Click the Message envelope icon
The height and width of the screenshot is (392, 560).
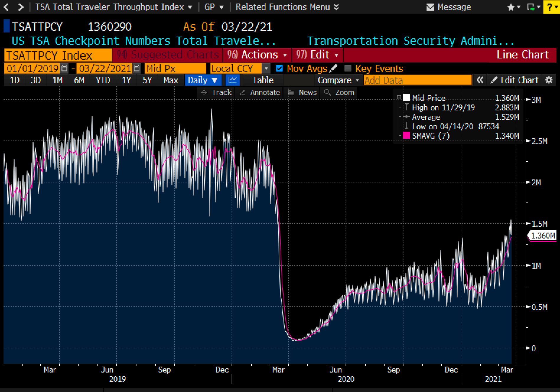[x=430, y=7]
